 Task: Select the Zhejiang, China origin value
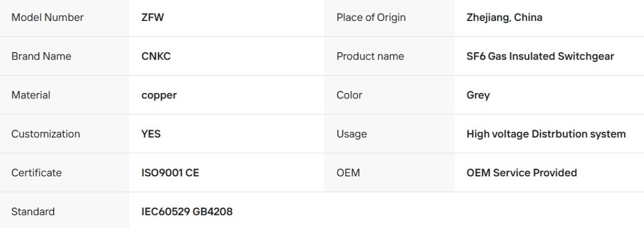tap(504, 17)
